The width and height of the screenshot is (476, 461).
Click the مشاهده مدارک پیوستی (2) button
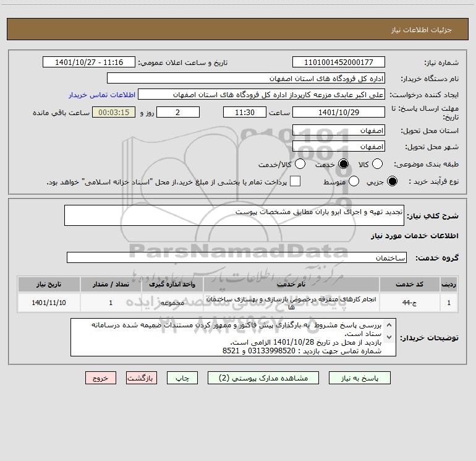[263, 378]
